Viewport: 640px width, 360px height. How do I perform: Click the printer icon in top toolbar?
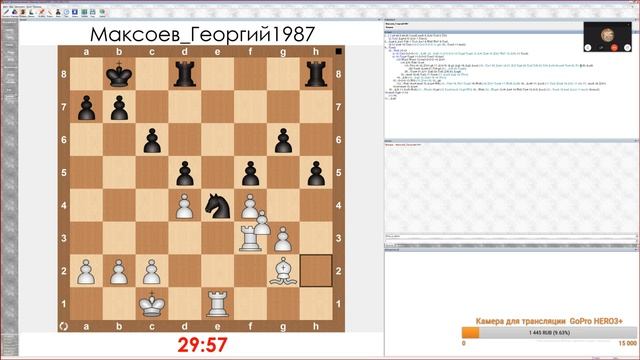pos(92,12)
